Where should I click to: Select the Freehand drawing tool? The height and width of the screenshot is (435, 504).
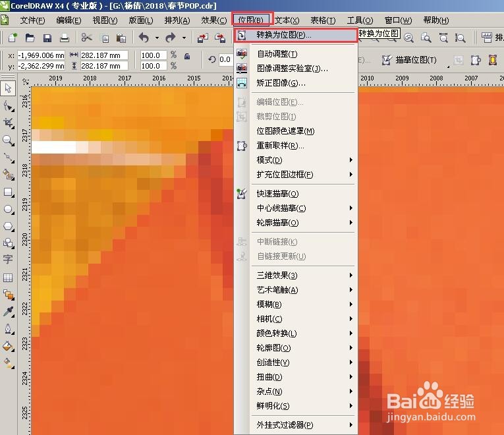8,158
